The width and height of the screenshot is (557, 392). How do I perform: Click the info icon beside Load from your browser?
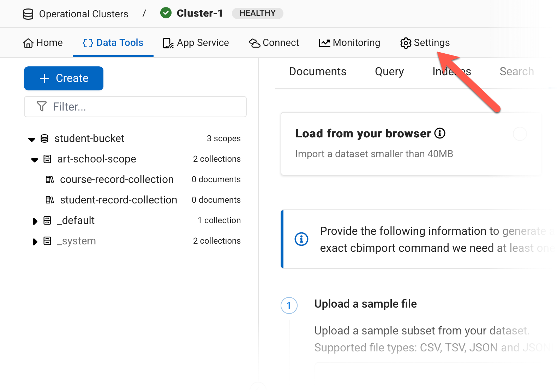[440, 133]
